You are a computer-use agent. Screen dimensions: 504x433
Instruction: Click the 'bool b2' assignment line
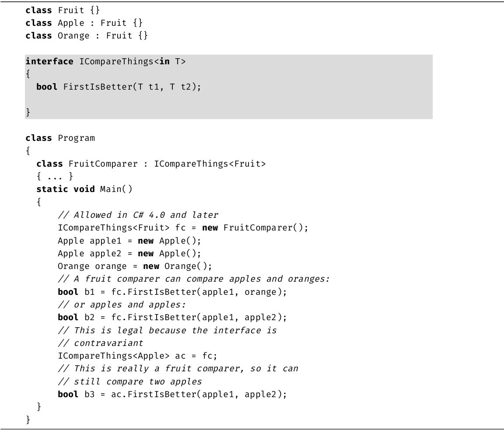coord(172,317)
